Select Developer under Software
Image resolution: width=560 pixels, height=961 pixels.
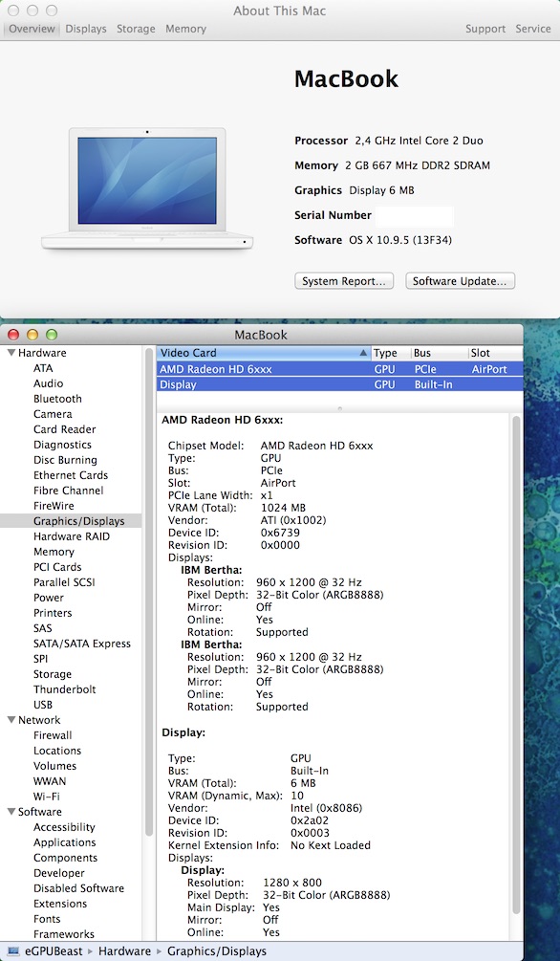pyautogui.click(x=59, y=873)
